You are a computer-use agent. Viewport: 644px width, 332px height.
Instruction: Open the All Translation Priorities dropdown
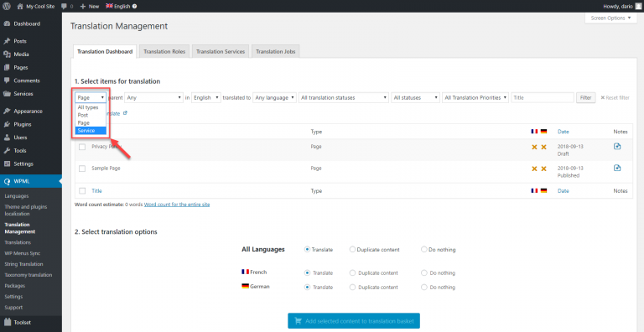point(475,98)
